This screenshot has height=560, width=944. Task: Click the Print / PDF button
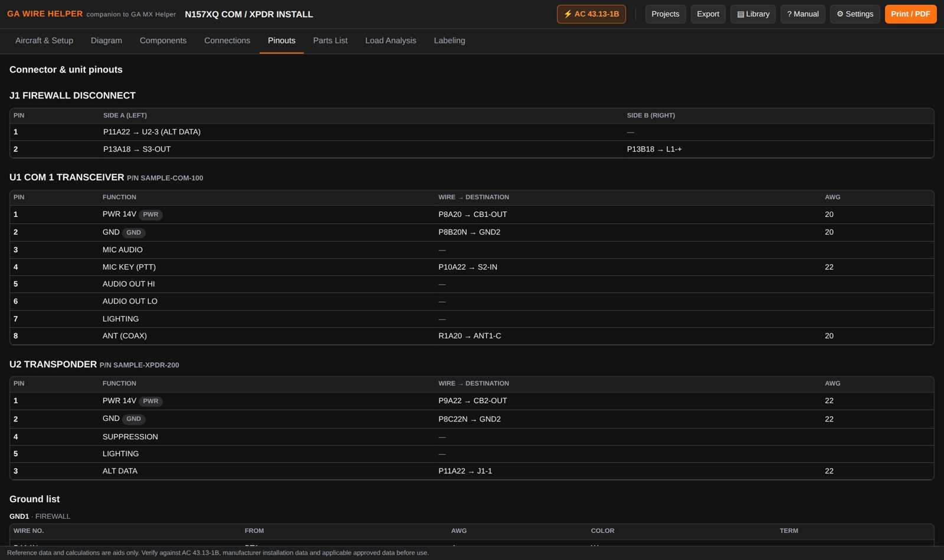[x=910, y=14]
